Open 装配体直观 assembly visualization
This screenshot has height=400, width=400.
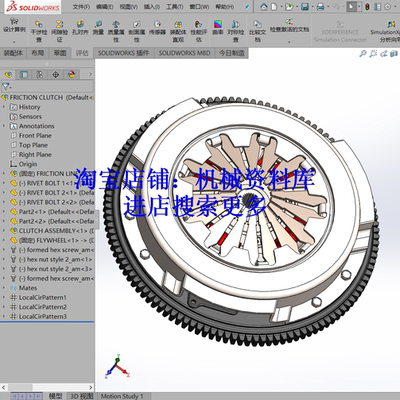pyautogui.click(x=178, y=31)
